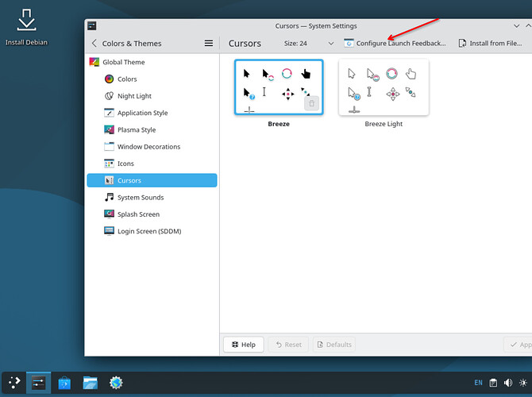The height and width of the screenshot is (397, 532).
Task: Click the Application Style icon
Action: (109, 113)
